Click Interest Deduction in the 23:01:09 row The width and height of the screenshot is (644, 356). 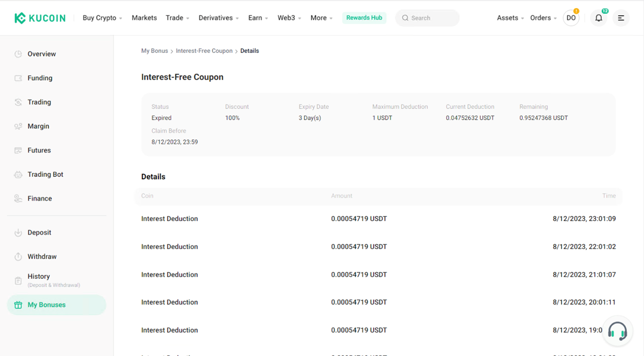pyautogui.click(x=170, y=219)
